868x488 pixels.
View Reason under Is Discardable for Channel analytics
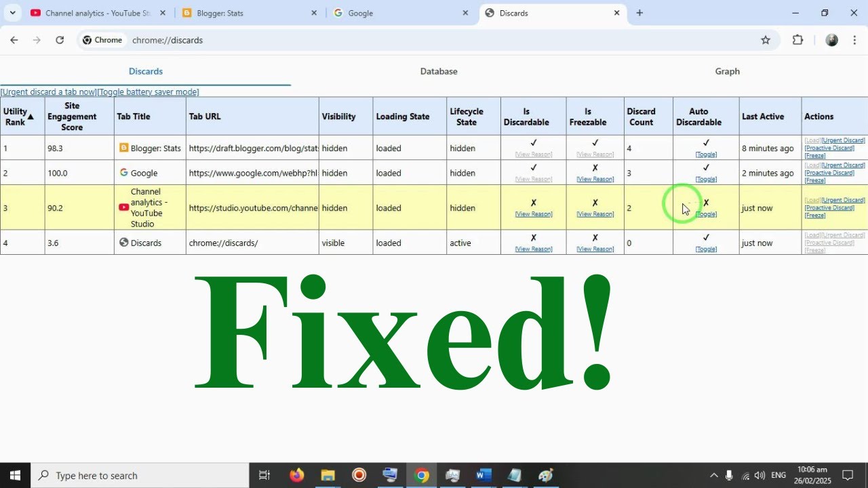[534, 214]
